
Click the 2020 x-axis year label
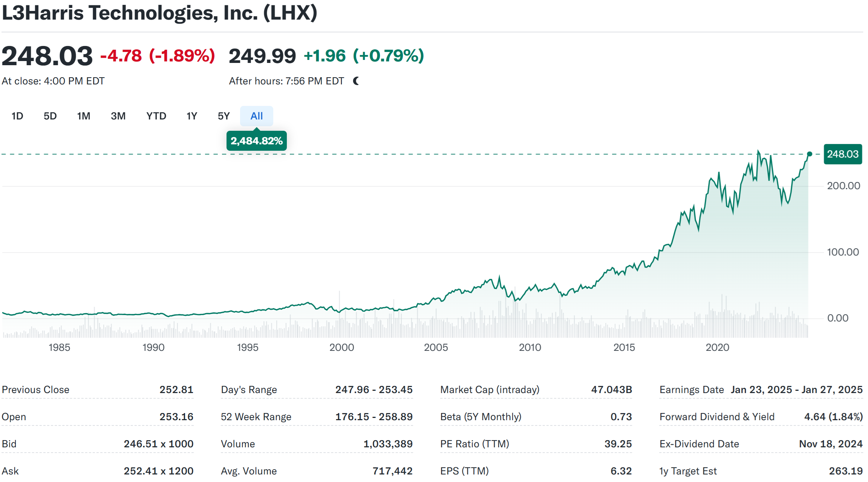pos(718,347)
